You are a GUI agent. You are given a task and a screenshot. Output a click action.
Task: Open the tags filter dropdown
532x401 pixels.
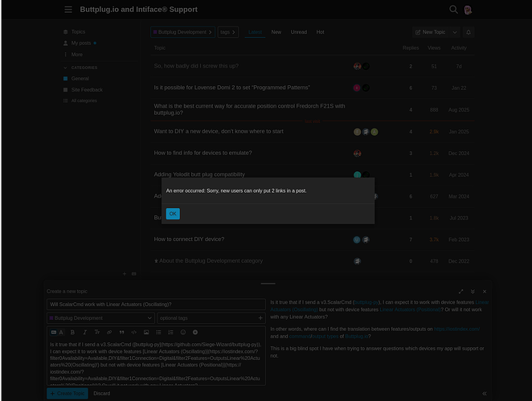[227, 32]
